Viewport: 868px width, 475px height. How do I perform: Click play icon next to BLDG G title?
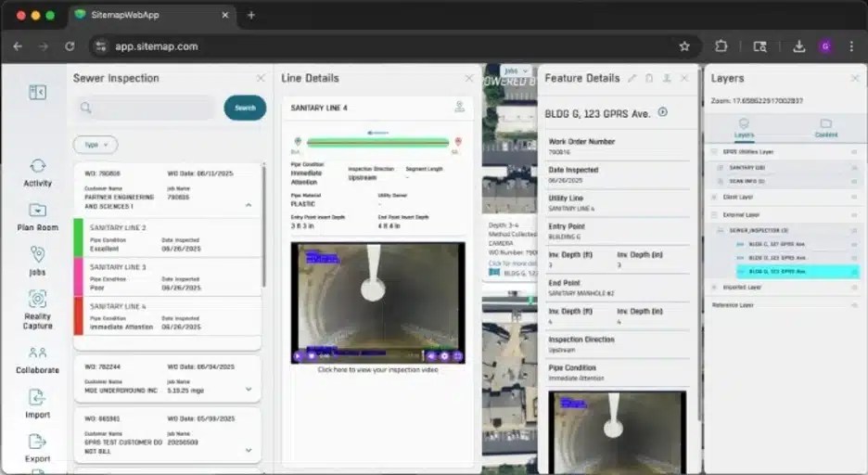663,112
